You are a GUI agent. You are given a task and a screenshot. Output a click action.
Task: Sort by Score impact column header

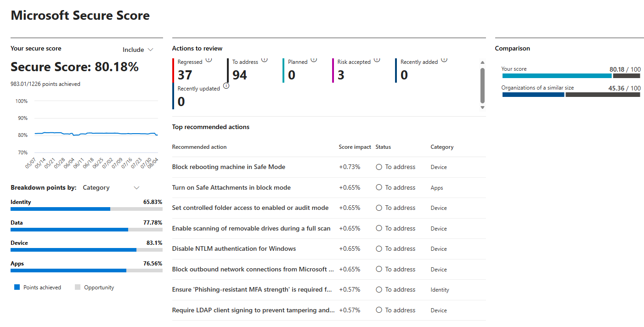pos(355,147)
